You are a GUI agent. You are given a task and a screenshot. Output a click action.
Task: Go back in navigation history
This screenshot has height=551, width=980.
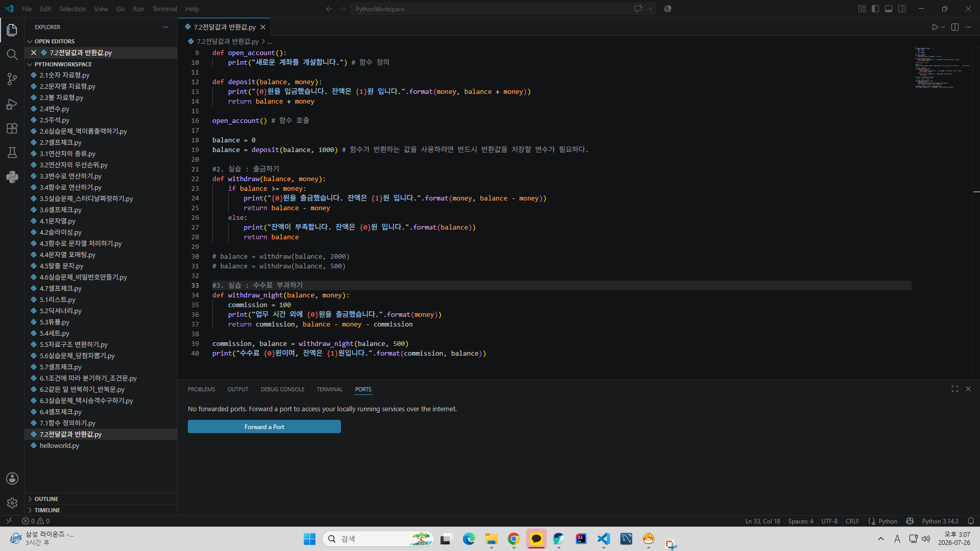(x=329, y=9)
